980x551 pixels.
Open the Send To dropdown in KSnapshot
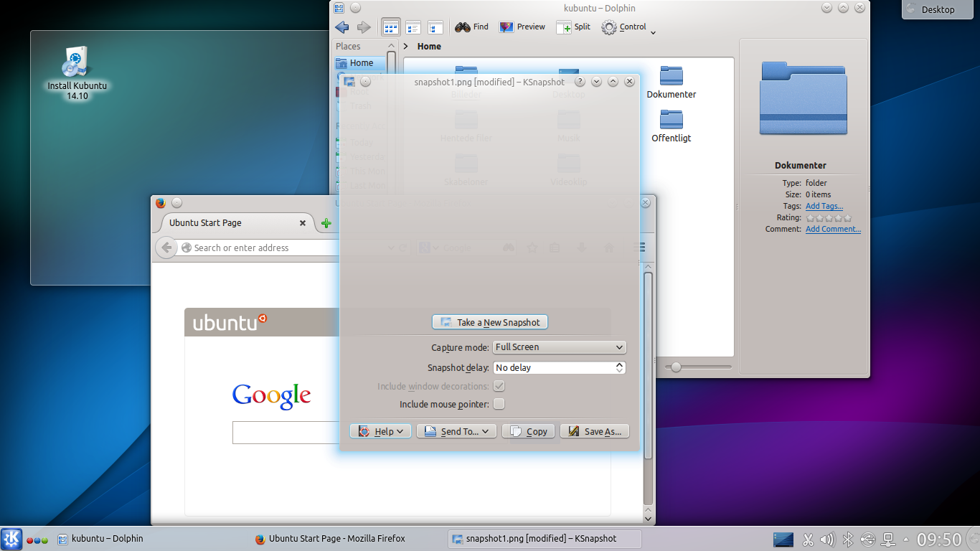coord(456,431)
